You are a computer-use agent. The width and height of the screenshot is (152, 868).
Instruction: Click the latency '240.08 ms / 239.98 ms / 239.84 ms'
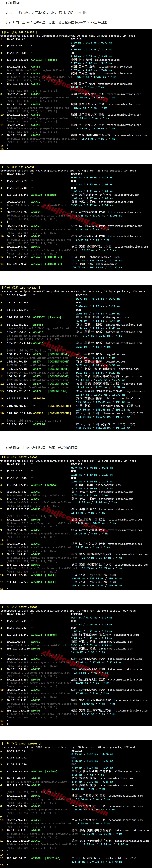(97, 578)
